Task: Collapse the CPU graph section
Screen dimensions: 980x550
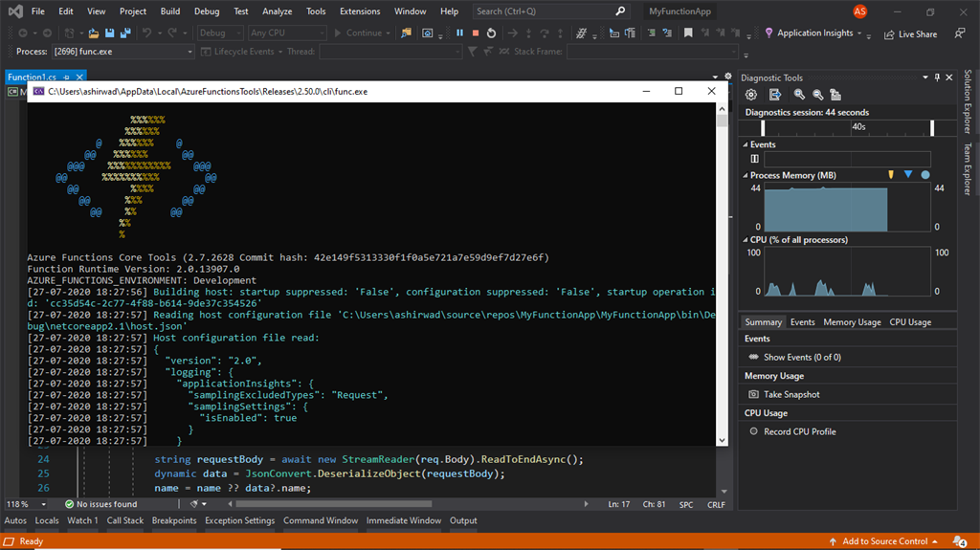Action: pyautogui.click(x=745, y=240)
